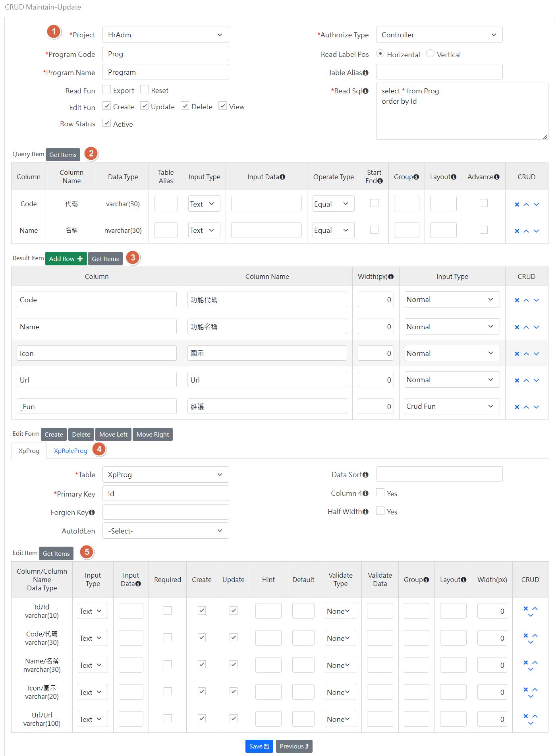
Task: Open the Project dropdown showing HrAdm
Action: click(166, 35)
